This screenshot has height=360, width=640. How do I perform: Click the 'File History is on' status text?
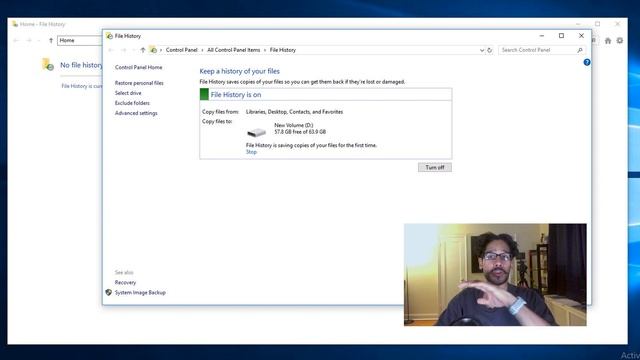tap(236, 95)
